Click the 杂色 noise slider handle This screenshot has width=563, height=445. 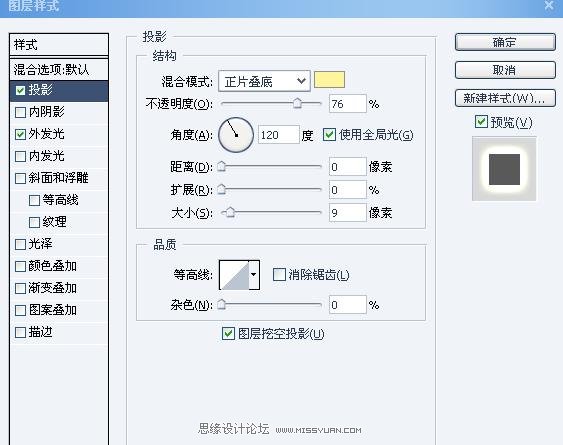[x=222, y=305]
